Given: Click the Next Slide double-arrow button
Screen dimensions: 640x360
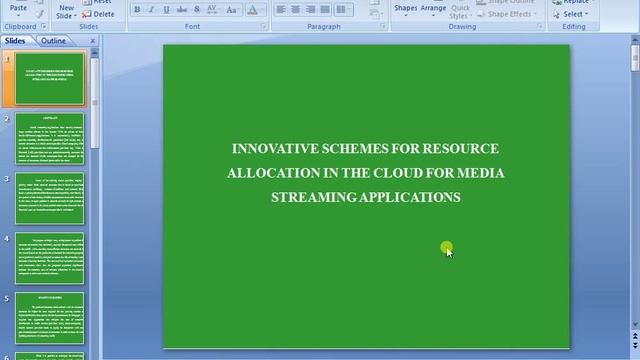Looking at the screenshot, I should coord(635,345).
